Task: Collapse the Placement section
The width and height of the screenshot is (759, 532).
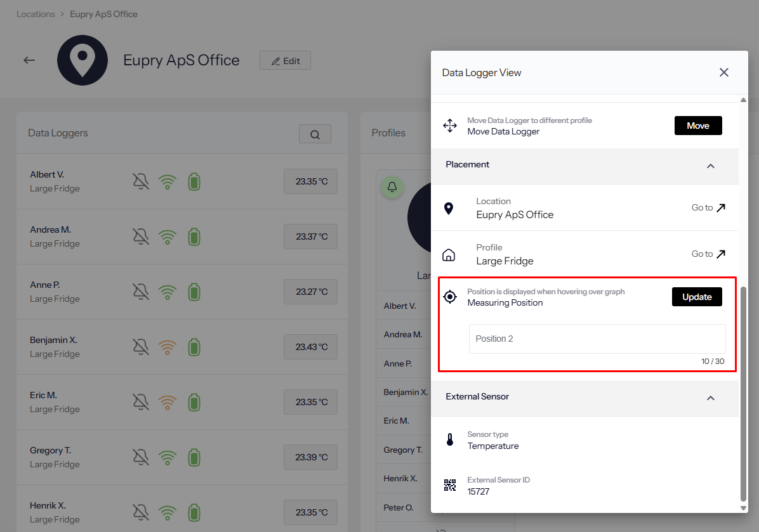Action: tap(711, 166)
